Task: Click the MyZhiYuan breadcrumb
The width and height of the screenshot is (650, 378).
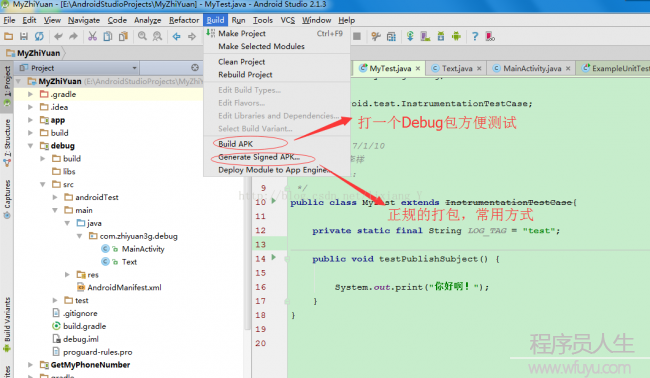Action: [34, 53]
